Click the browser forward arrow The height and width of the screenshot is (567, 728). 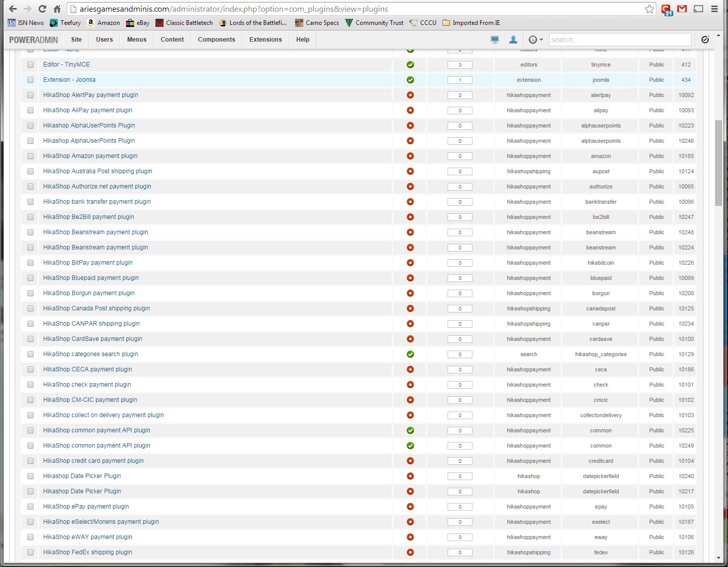[28, 9]
